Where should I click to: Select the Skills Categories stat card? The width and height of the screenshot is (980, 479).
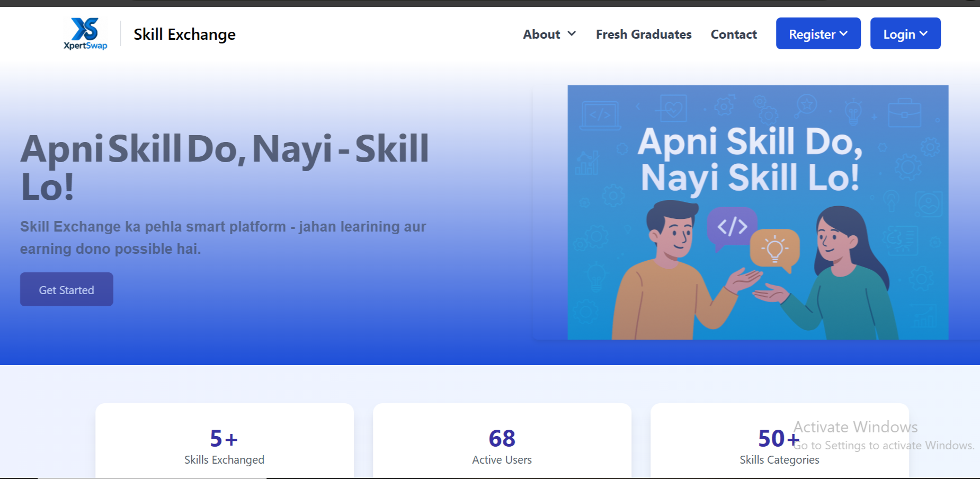[779, 445]
